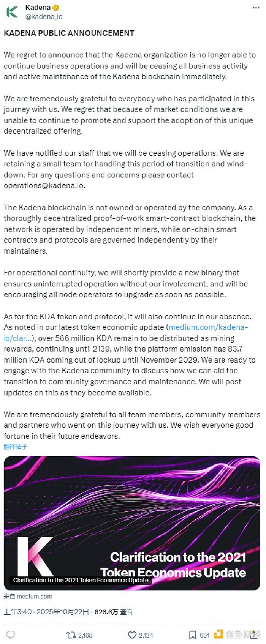Open the three-dot more options menu
Image resolution: width=266 pixels, height=644 pixels.
[256, 8]
